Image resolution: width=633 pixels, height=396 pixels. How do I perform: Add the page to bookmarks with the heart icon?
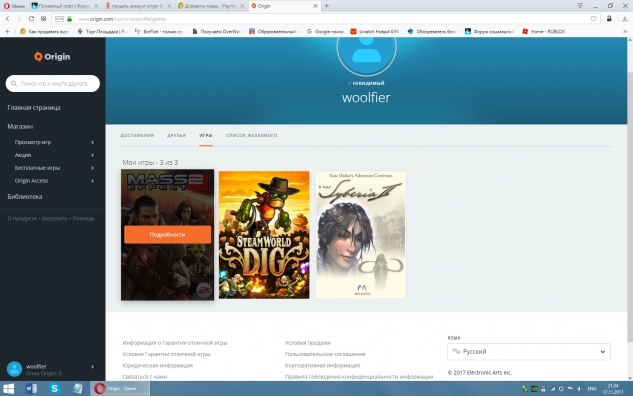point(593,19)
